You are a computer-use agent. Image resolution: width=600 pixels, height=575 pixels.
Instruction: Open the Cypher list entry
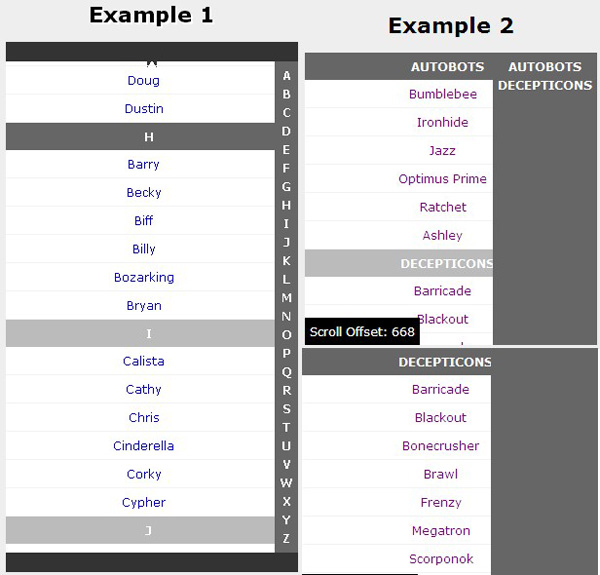click(143, 502)
